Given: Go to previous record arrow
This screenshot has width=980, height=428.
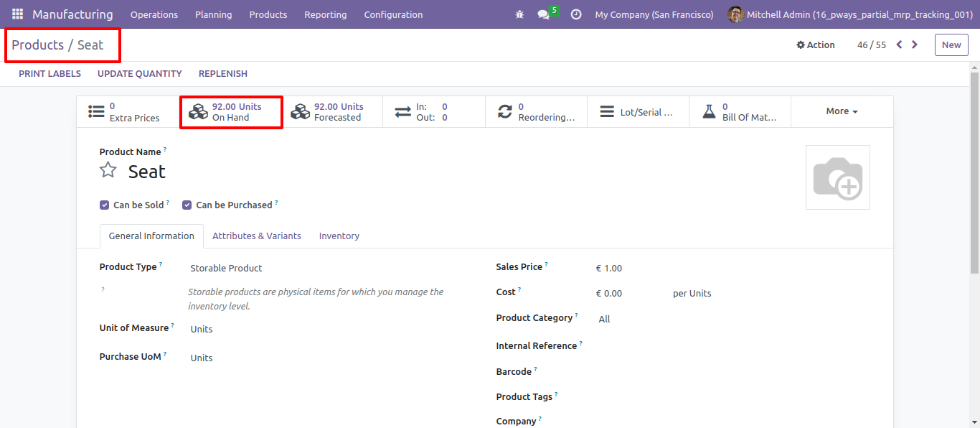Looking at the screenshot, I should (x=899, y=45).
